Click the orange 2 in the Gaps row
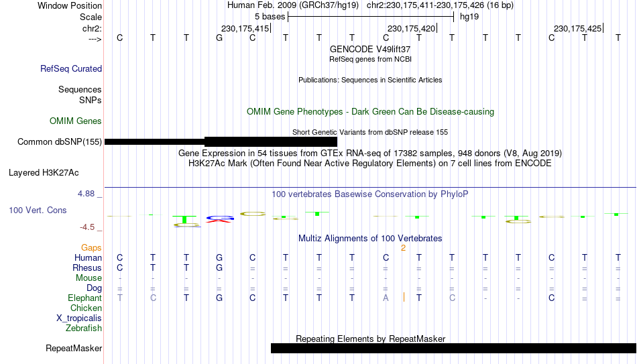This screenshot has width=637, height=364. (403, 248)
